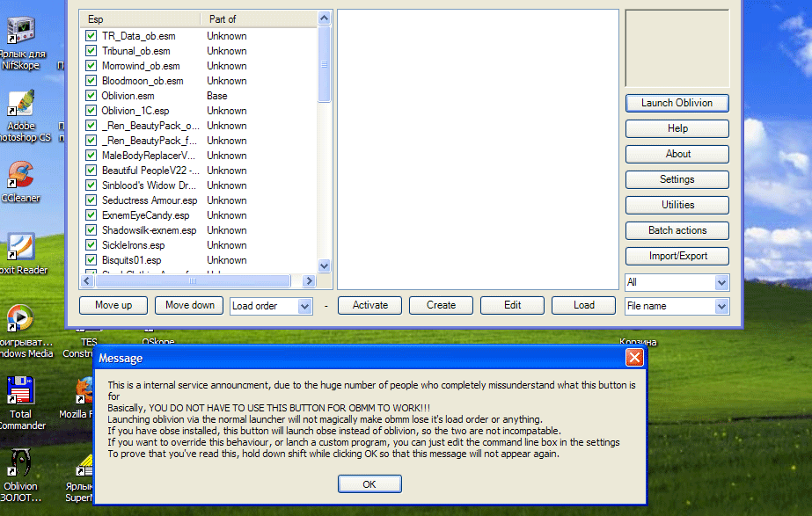Click the Create button
The width and height of the screenshot is (812, 516).
[441, 305]
